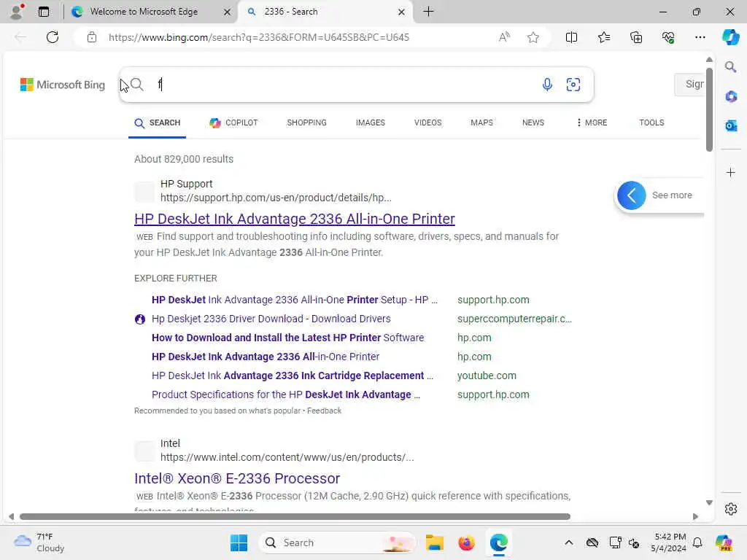
Task: Switch to Welcome to Microsoft Edge tab
Action: 144,12
